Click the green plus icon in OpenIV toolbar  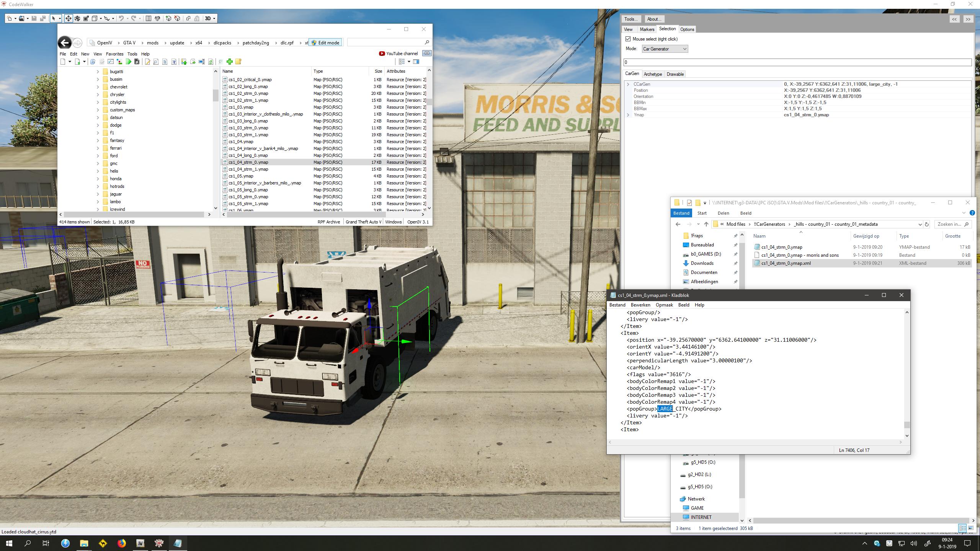click(230, 62)
